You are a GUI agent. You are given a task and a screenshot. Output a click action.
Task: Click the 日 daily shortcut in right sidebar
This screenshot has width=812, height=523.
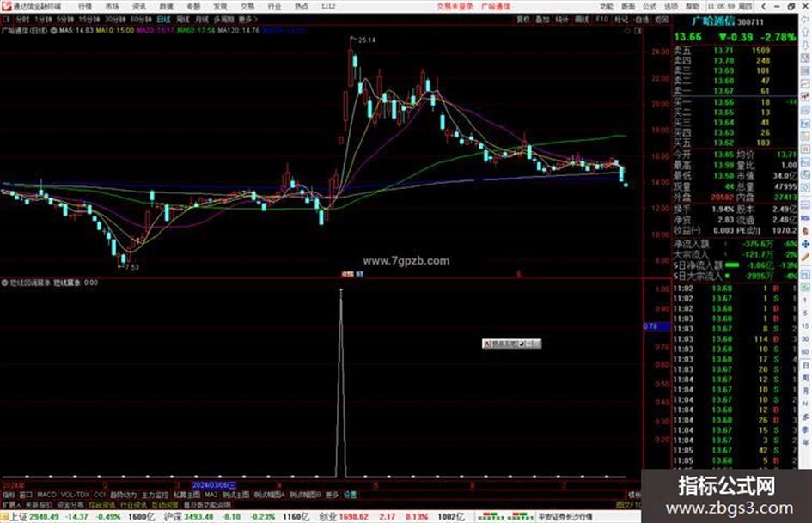click(805, 365)
